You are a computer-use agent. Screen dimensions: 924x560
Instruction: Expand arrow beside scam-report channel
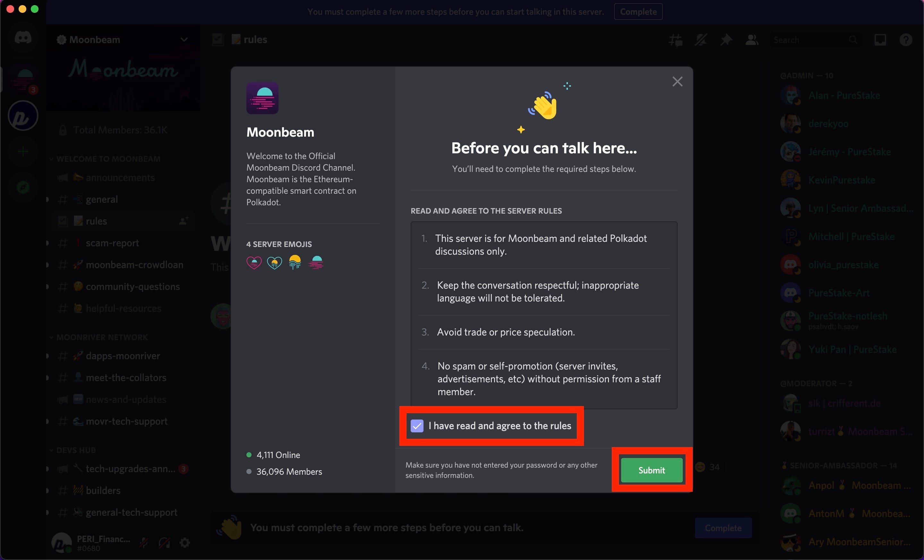pos(47,243)
